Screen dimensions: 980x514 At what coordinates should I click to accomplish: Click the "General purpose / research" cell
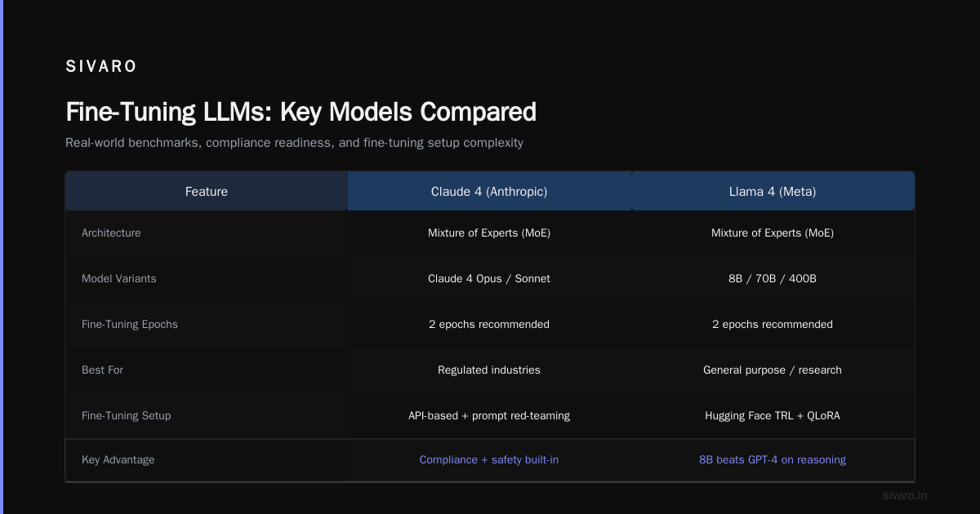click(773, 370)
